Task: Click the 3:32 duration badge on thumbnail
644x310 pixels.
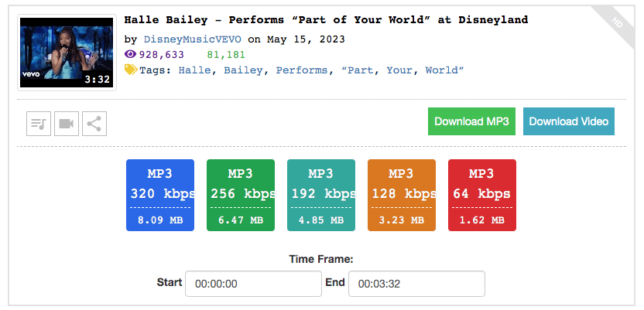Action: pyautogui.click(x=98, y=79)
